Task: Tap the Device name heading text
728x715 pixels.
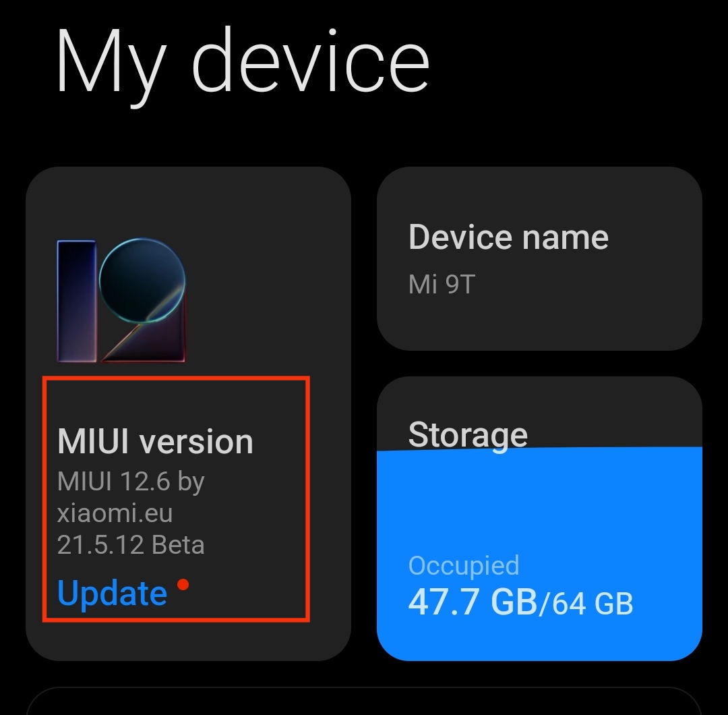Action: coord(508,237)
